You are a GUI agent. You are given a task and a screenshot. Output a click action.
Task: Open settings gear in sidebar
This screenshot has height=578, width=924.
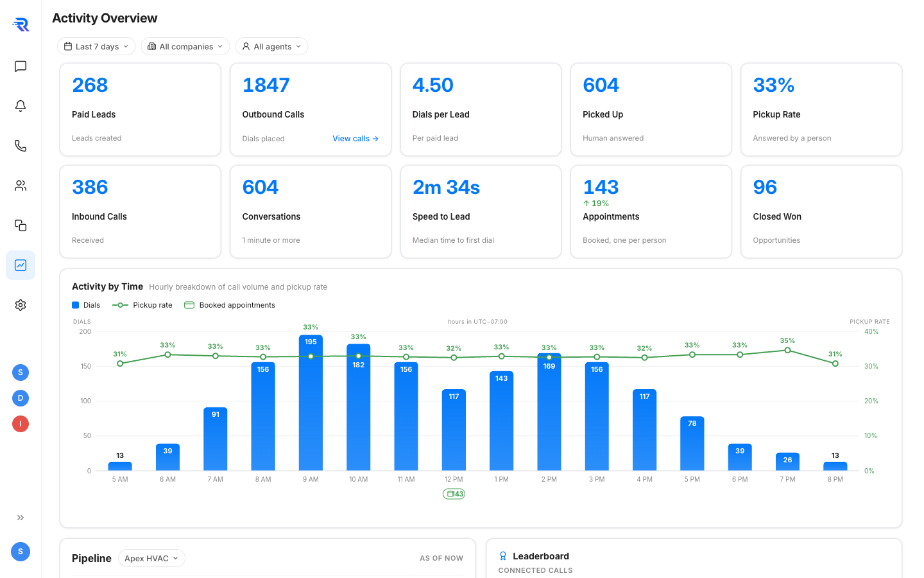[21, 305]
